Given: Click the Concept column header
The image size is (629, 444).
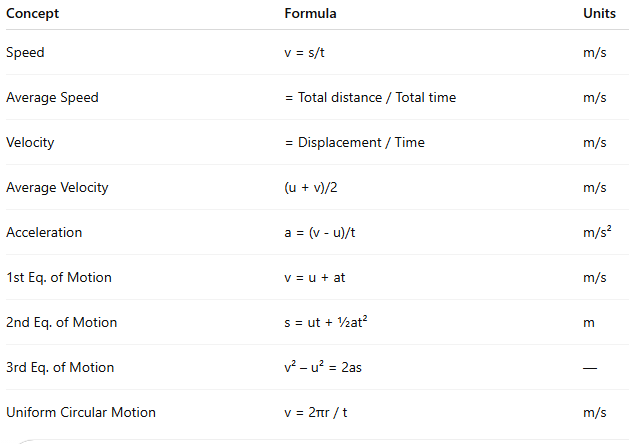Looking at the screenshot, I should pos(32,14).
